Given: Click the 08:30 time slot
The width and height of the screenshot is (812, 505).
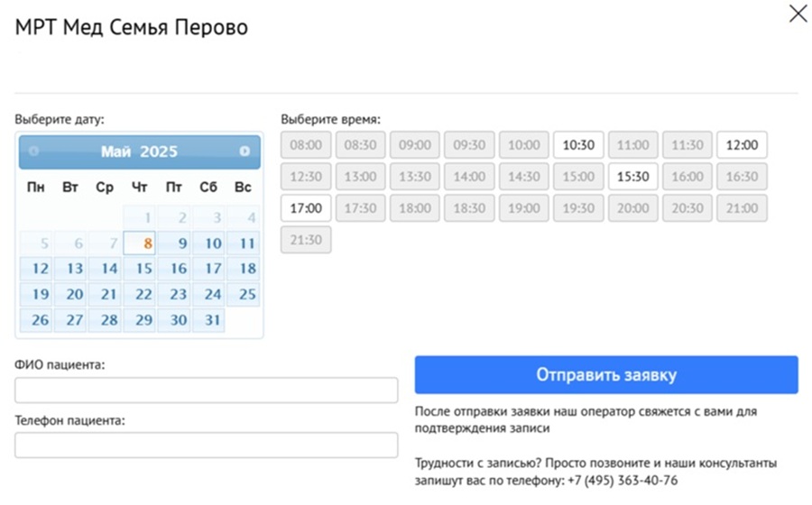Looking at the screenshot, I should pos(360,145).
